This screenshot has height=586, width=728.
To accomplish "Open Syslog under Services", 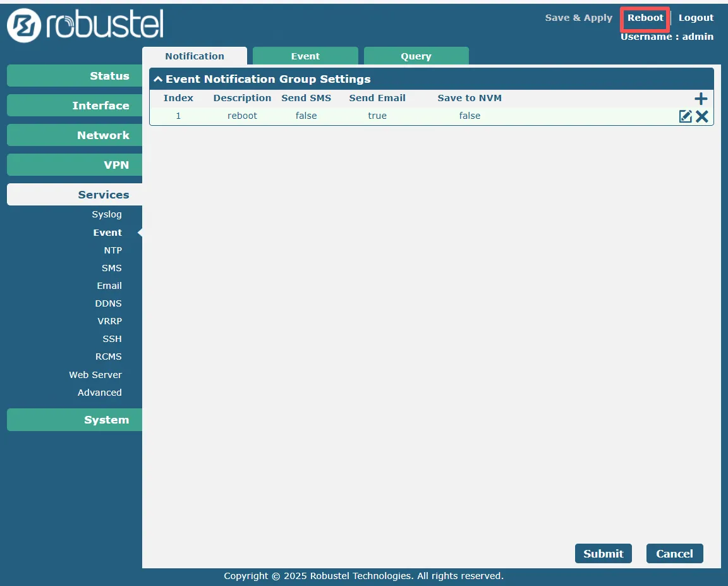I will point(107,214).
